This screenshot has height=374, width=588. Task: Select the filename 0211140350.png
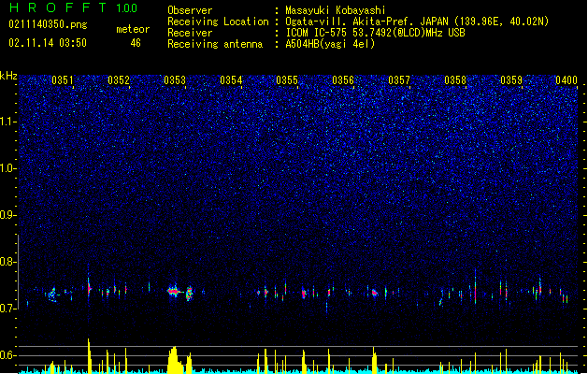tap(48, 24)
